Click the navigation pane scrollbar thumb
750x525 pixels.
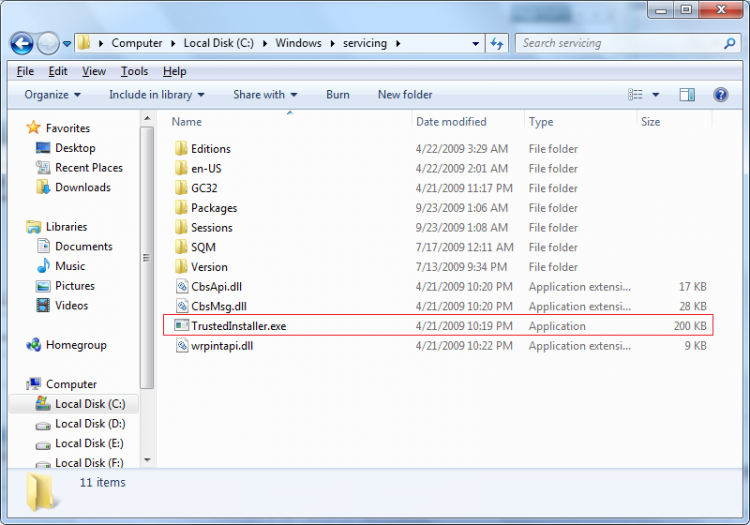[x=147, y=258]
